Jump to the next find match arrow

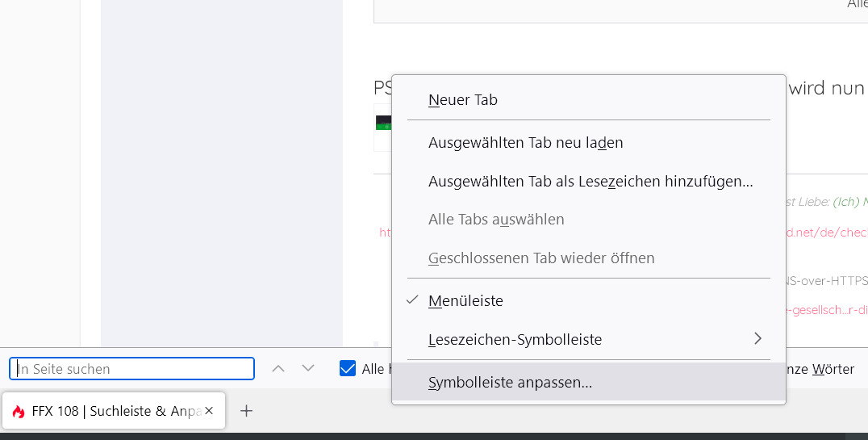[308, 369]
